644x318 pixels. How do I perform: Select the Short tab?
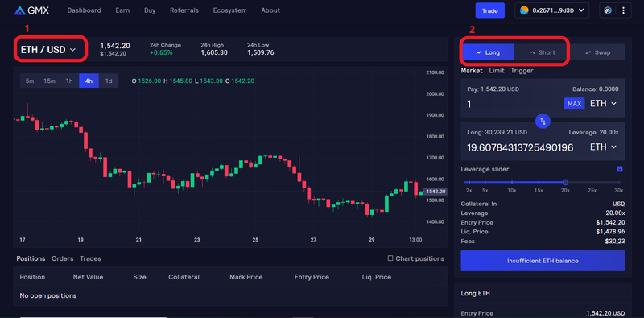[x=542, y=52]
